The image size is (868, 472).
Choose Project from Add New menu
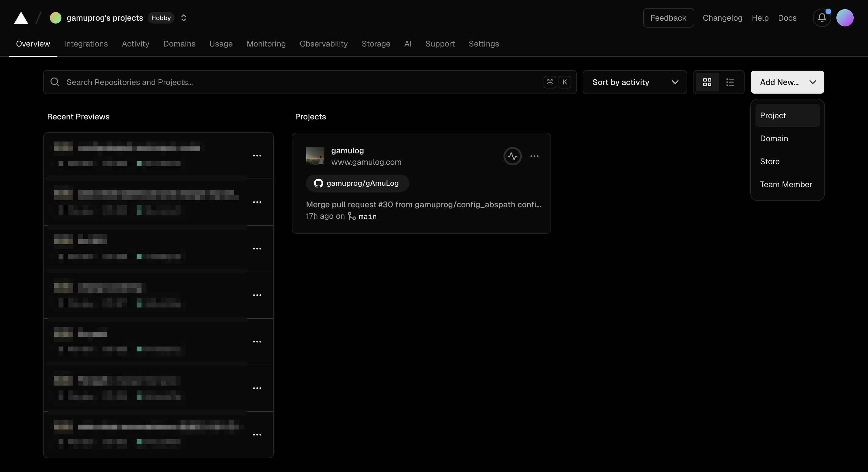[787, 115]
